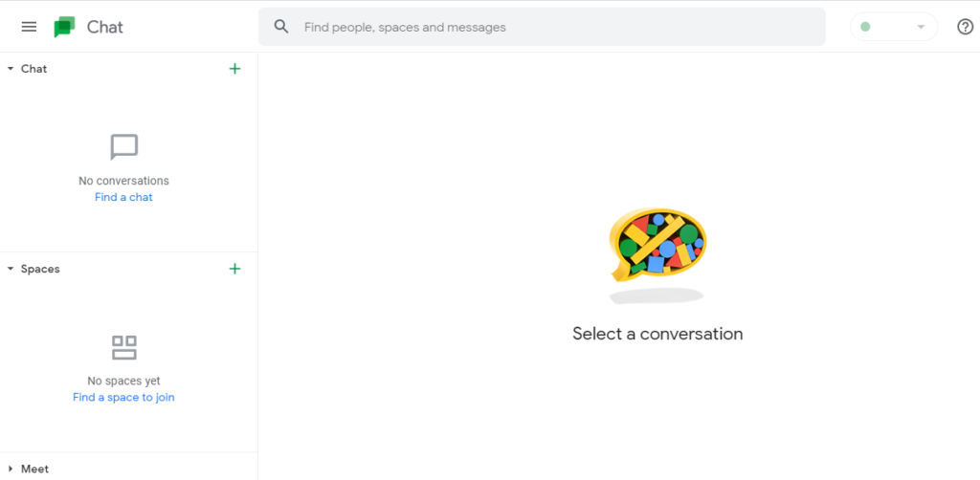Collapse the Chat section arrow
The image size is (980, 480).
[x=10, y=69]
